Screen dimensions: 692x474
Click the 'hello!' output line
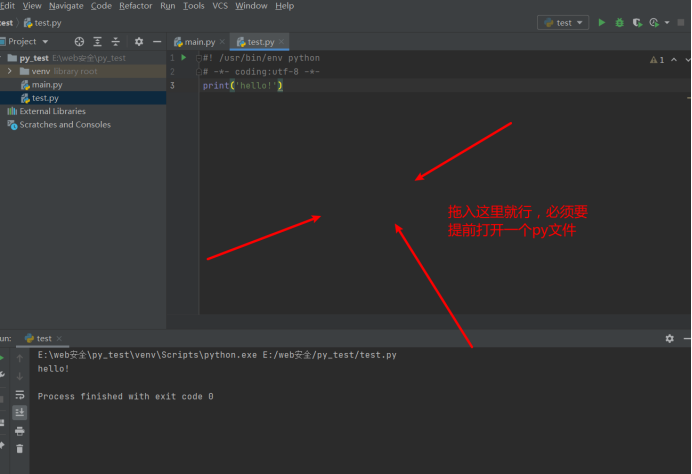click(x=53, y=369)
